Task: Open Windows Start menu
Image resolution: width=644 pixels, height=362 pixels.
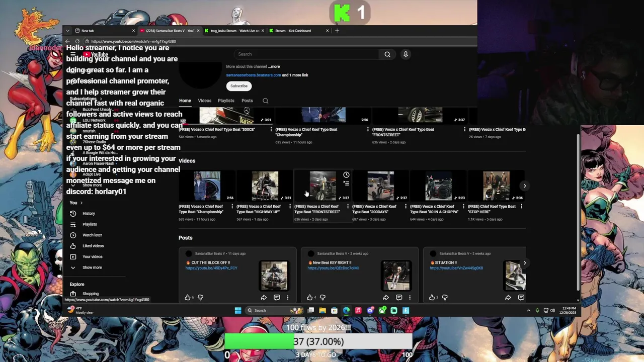Action: pyautogui.click(x=238, y=311)
